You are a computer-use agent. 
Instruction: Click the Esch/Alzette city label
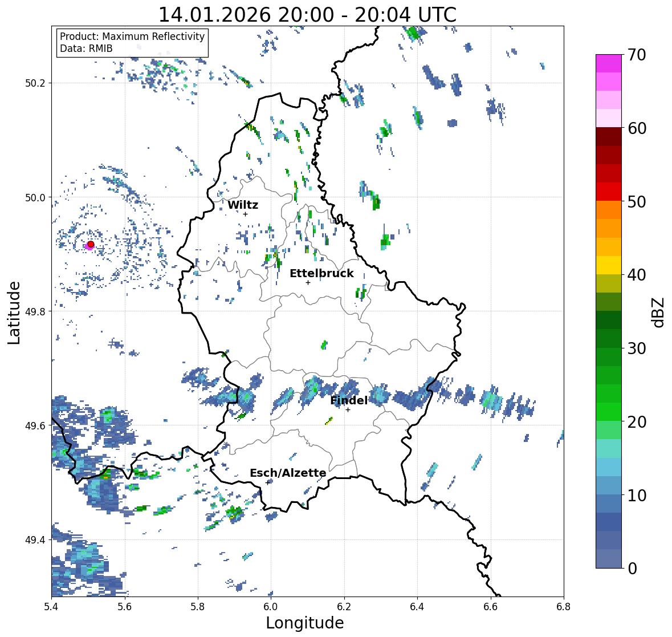[x=288, y=473]
